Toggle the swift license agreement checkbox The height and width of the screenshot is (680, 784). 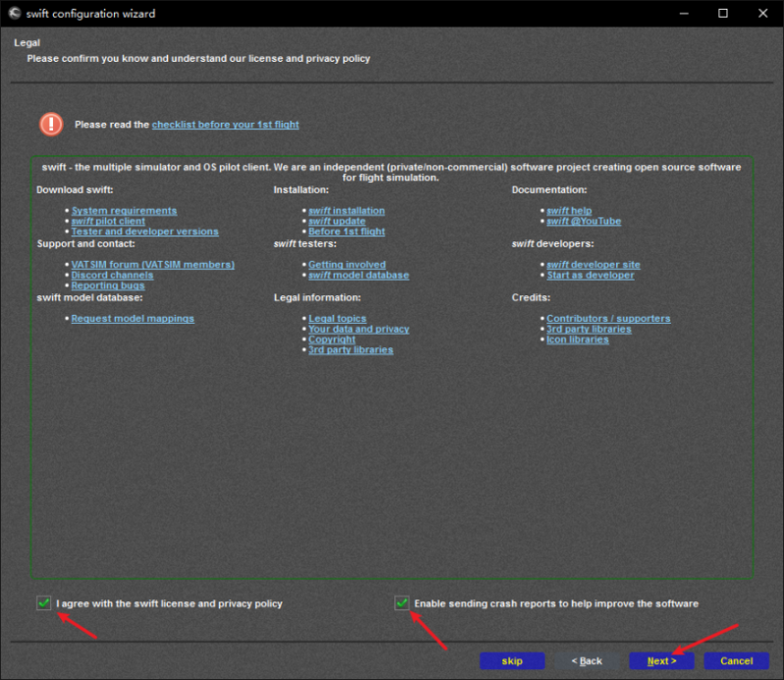(43, 603)
